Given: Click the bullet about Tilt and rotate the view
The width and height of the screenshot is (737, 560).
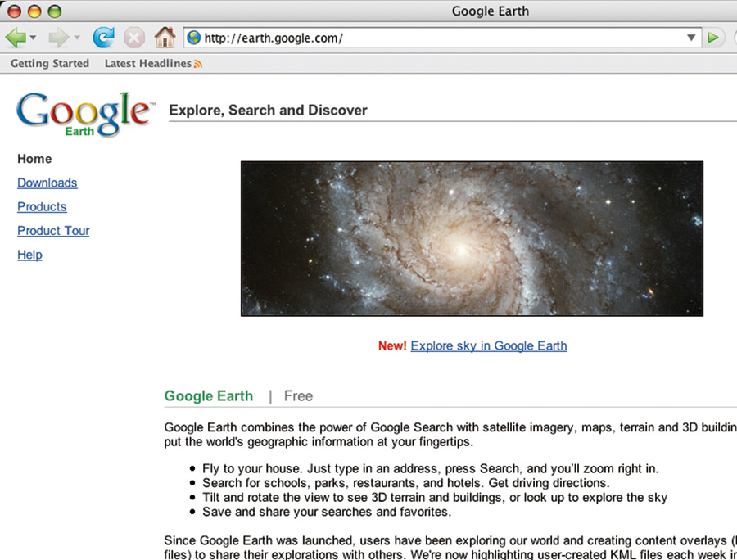Looking at the screenshot, I should (x=435, y=498).
